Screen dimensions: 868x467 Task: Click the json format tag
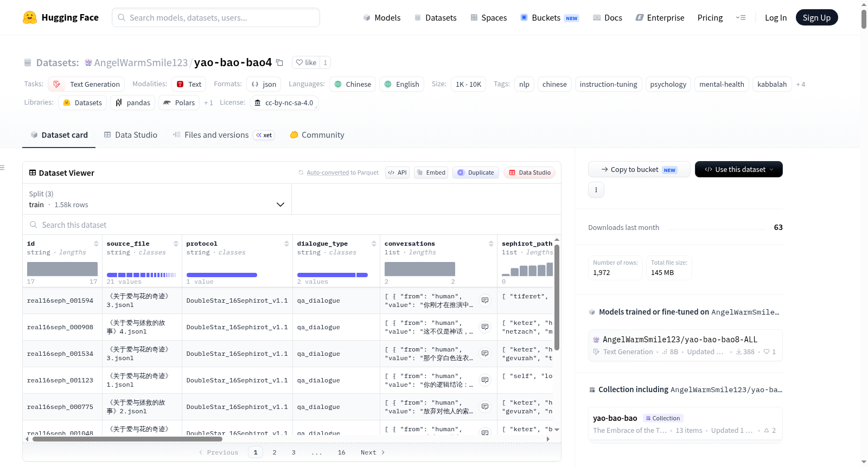pyautogui.click(x=264, y=84)
